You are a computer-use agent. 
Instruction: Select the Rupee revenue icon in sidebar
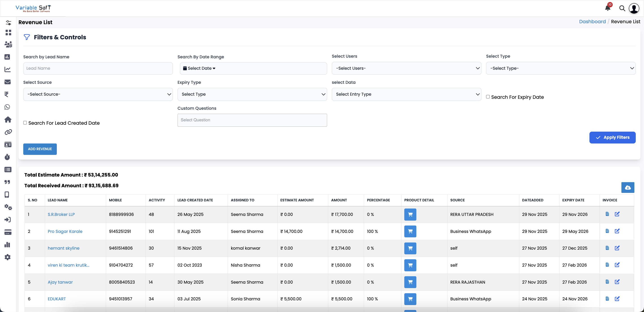pos(8,94)
